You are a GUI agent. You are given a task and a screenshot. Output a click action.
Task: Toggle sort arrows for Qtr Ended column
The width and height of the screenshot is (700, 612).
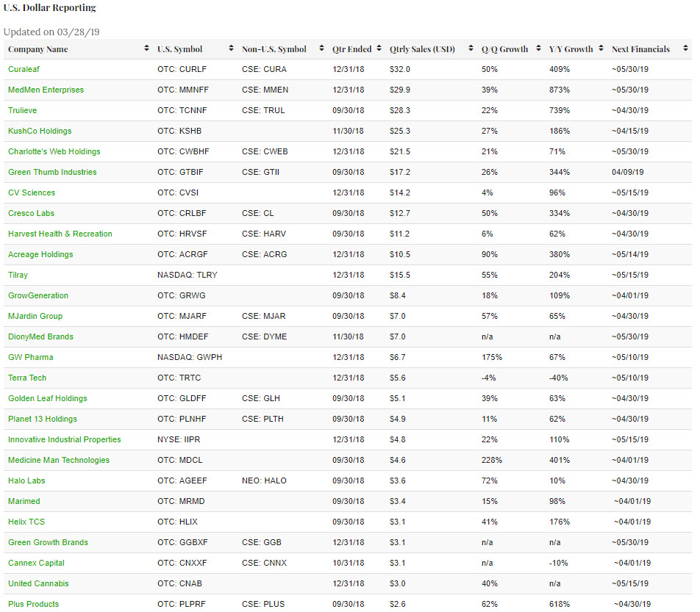(x=379, y=49)
